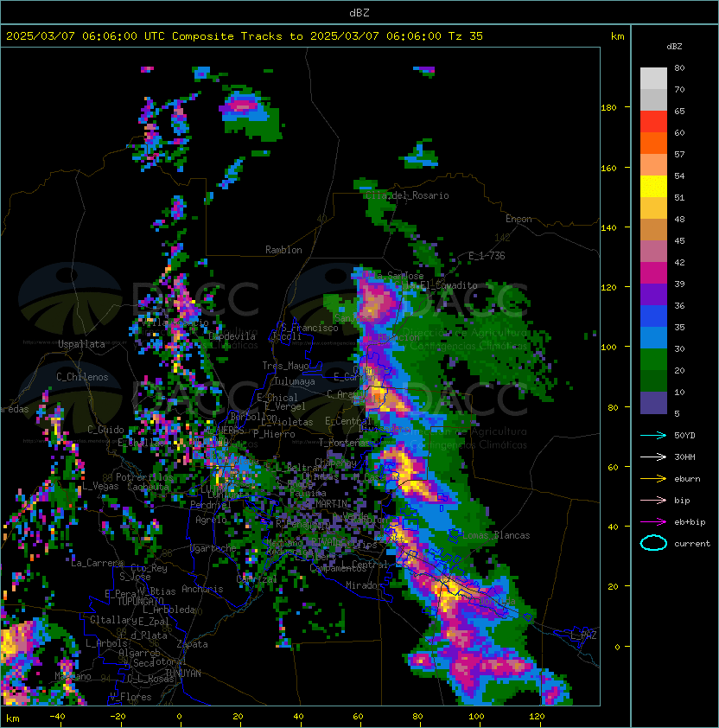Click the 'Zapata' place label
This screenshot has height=728, width=719.
click(192, 644)
